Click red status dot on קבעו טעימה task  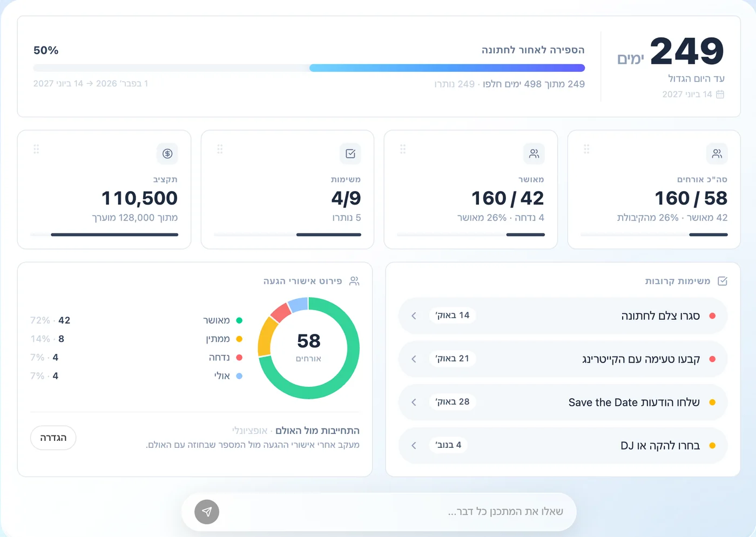(712, 359)
